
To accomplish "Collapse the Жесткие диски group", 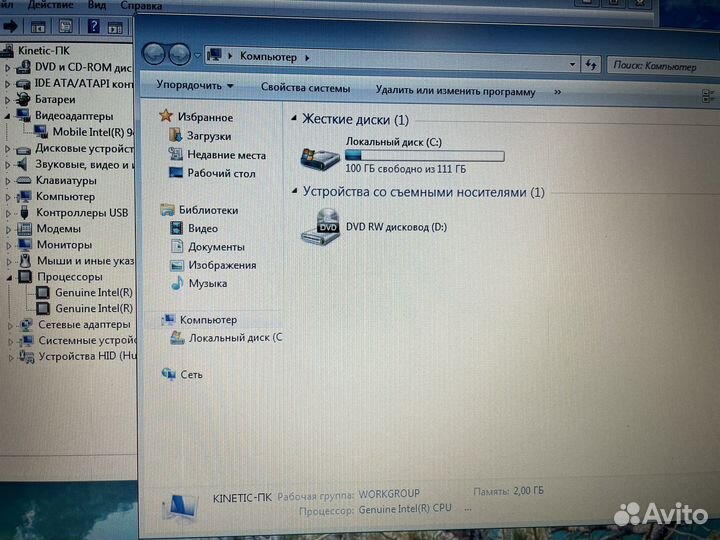I will pos(294,118).
